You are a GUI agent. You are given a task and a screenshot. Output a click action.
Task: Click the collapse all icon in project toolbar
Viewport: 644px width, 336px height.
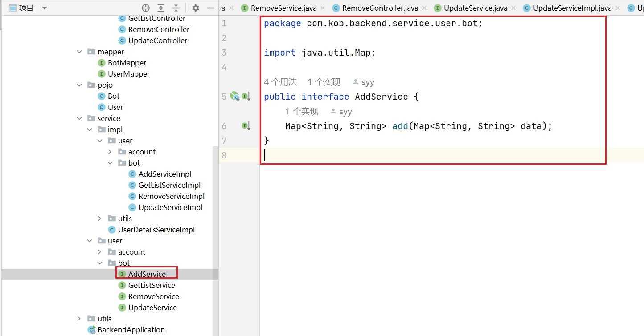pos(176,8)
